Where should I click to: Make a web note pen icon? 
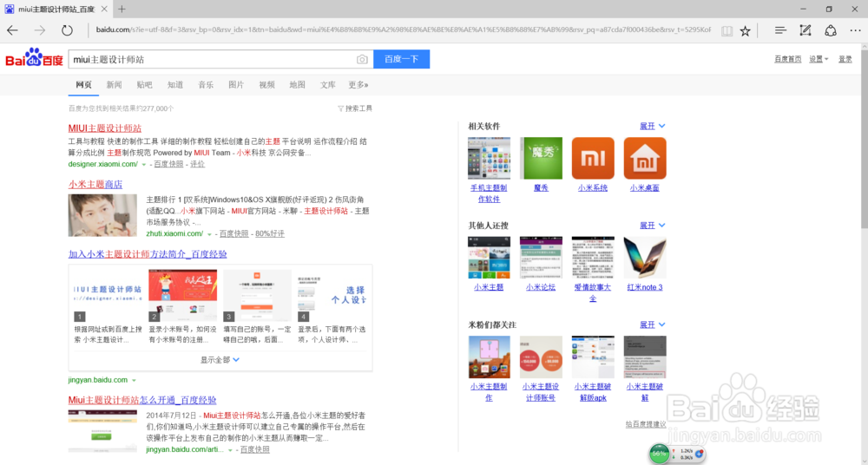[806, 30]
